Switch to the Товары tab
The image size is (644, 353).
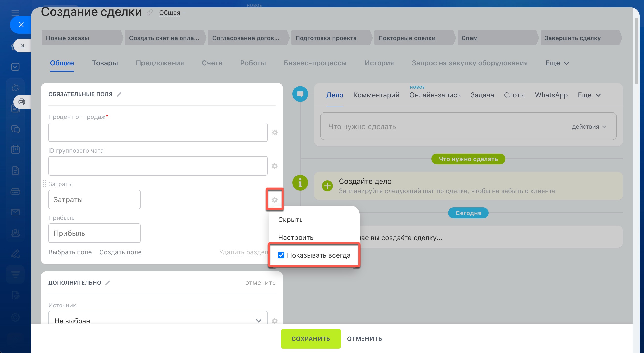pos(105,63)
